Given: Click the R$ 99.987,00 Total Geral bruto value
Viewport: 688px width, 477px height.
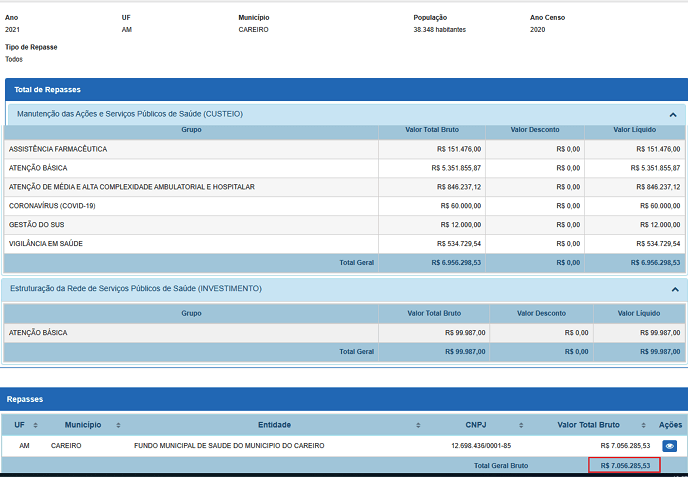Looking at the screenshot, I should point(465,351).
